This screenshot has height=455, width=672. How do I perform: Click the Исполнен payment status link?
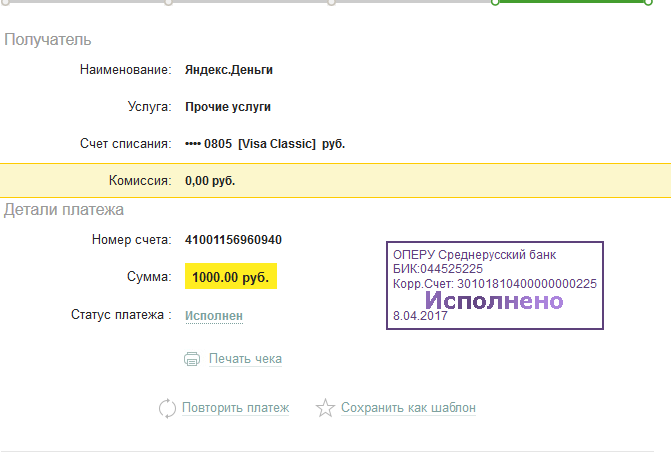214,316
